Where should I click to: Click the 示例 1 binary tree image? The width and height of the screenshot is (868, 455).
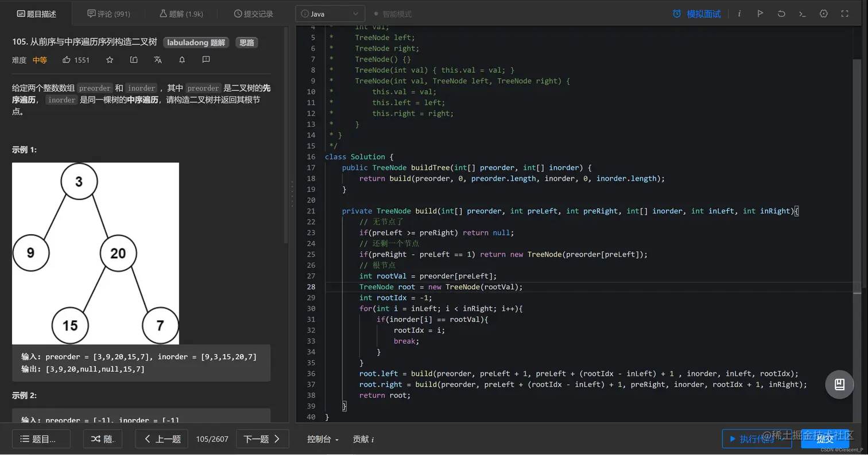click(x=95, y=253)
